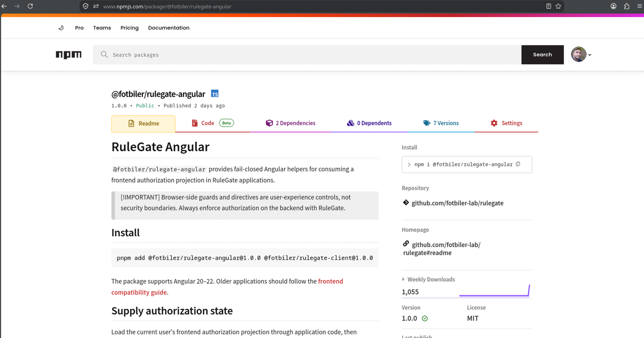Screen dimensions: 644x338
Task: Click the IMPORTANT note blockquote
Action: (x=245, y=205)
